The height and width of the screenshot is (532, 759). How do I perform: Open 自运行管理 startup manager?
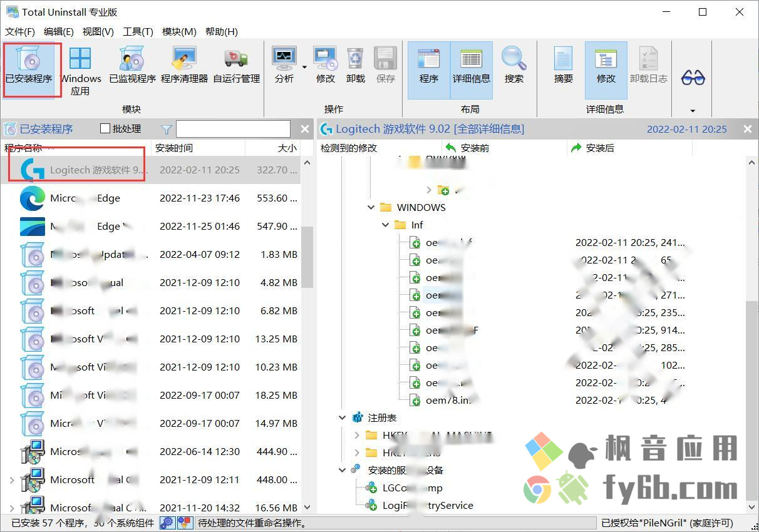[236, 66]
